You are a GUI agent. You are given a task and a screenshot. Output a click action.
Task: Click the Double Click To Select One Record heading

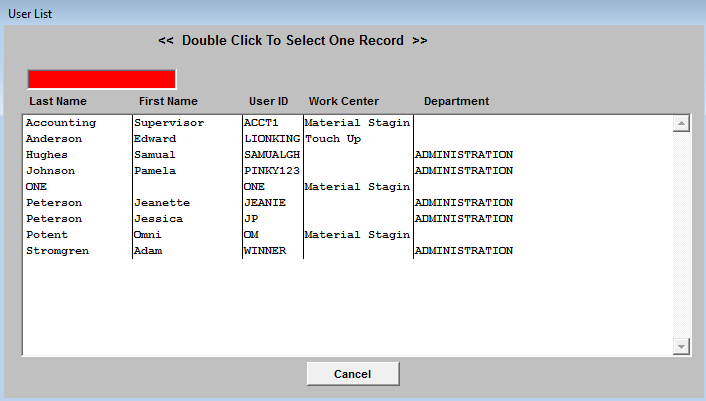pyautogui.click(x=293, y=41)
